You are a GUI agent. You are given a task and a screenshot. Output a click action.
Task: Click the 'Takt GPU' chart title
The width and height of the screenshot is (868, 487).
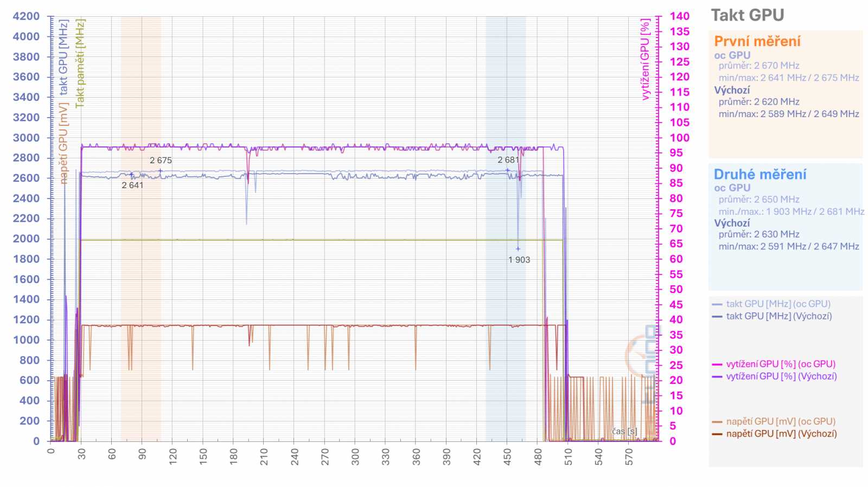747,15
